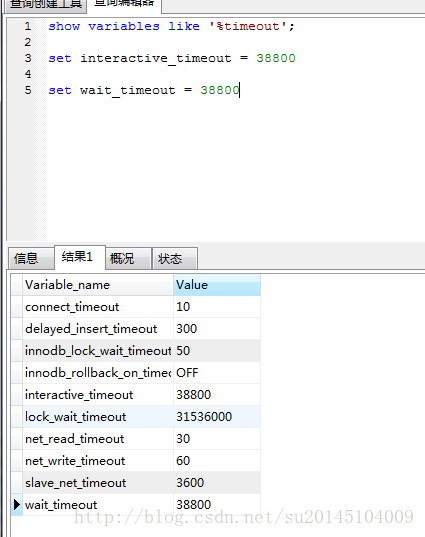
Task: Click line number 3 in editor gutter
Action: (x=28, y=58)
